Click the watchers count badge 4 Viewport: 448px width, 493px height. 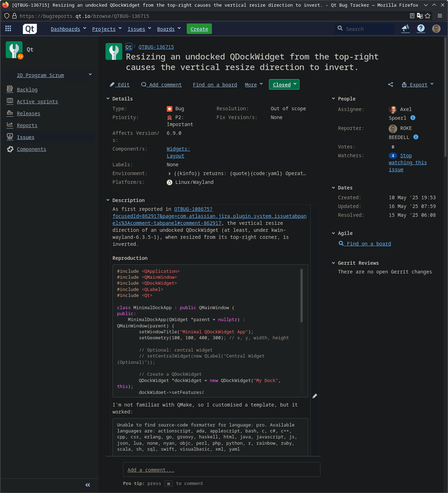[x=393, y=155]
